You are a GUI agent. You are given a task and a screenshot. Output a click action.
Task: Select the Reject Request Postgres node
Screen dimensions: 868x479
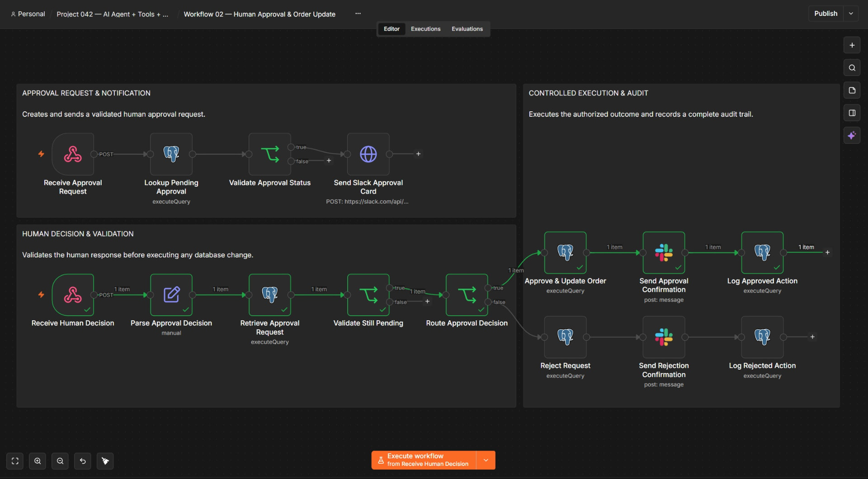(566, 337)
